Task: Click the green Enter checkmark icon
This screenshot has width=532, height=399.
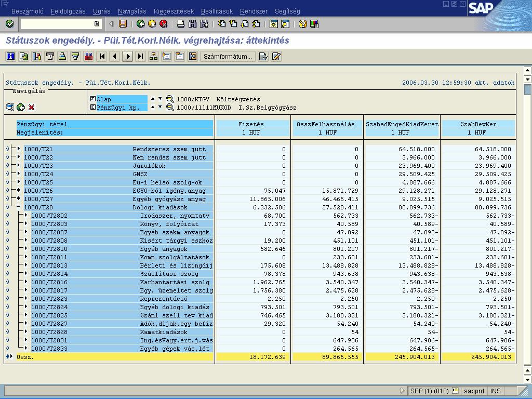Action: tap(10, 24)
